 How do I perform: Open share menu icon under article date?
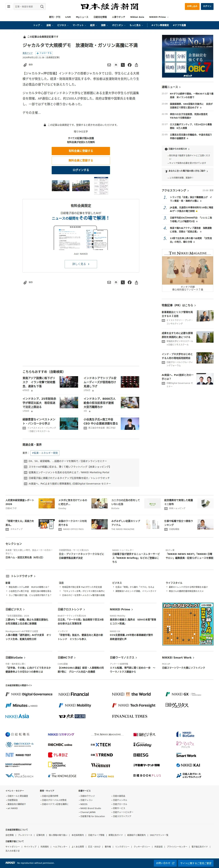point(136,65)
